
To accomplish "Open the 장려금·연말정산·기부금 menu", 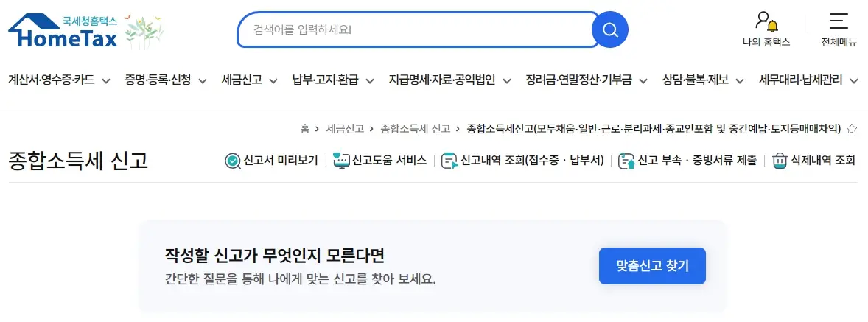I will click(x=579, y=80).
